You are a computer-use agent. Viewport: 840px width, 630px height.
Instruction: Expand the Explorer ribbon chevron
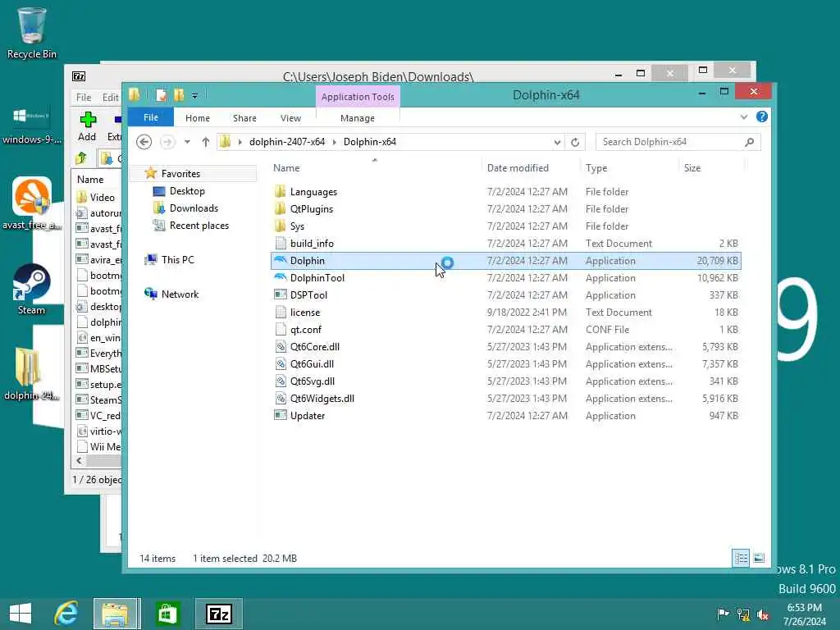[x=743, y=116]
